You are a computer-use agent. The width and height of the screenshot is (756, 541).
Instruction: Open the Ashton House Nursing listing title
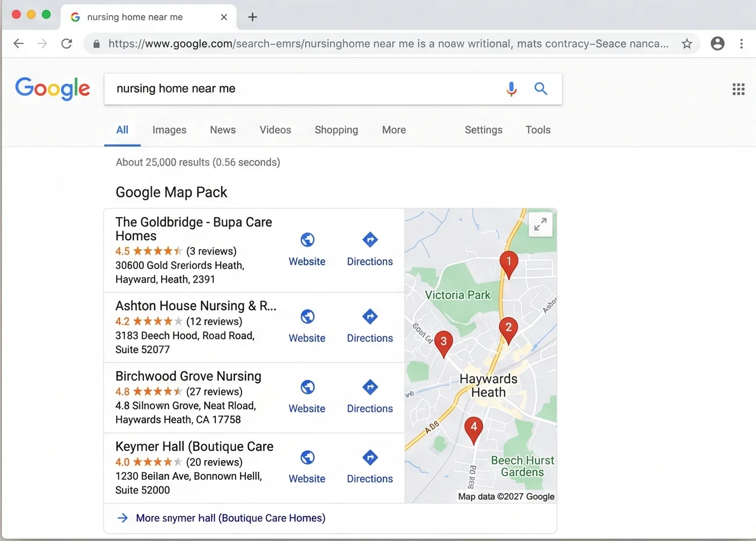coord(196,306)
